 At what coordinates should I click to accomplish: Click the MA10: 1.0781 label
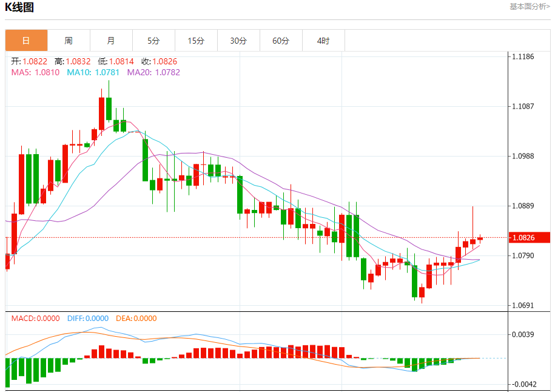point(93,72)
